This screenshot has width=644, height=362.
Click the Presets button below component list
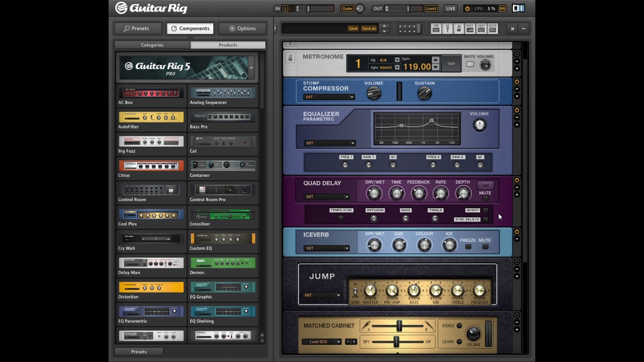(x=139, y=352)
